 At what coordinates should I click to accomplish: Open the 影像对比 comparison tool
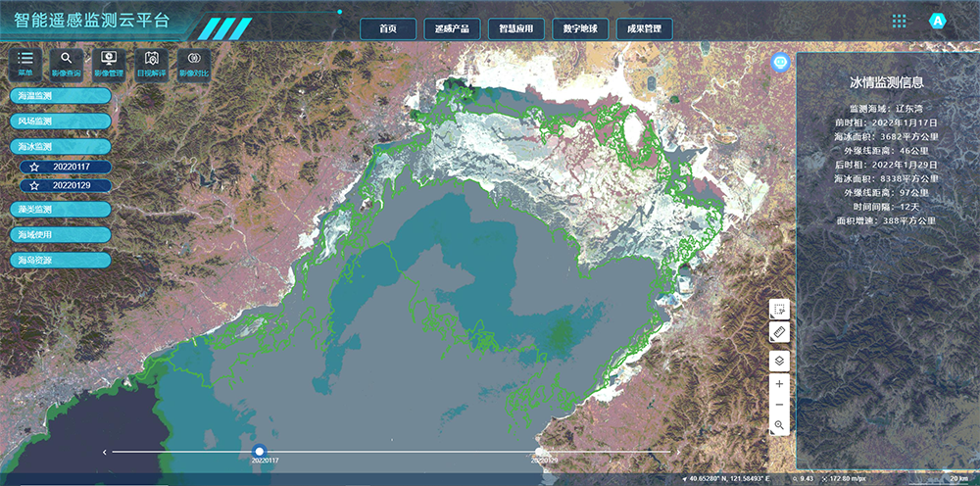tap(194, 62)
